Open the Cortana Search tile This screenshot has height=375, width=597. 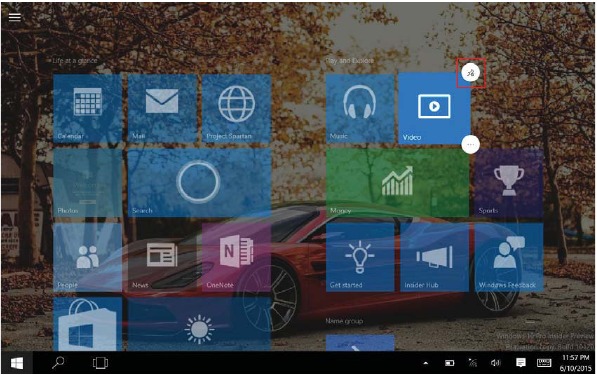[200, 183]
